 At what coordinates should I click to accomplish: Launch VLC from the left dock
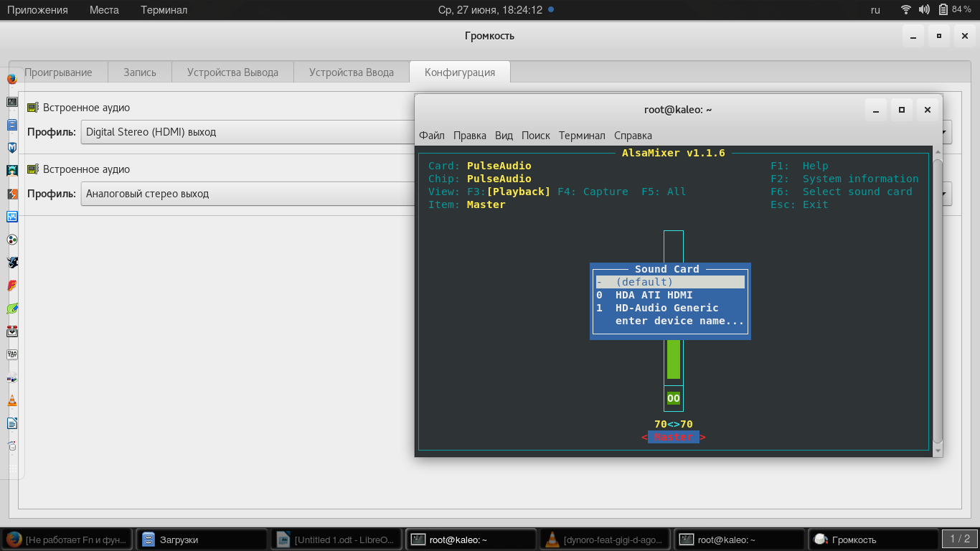coord(12,400)
